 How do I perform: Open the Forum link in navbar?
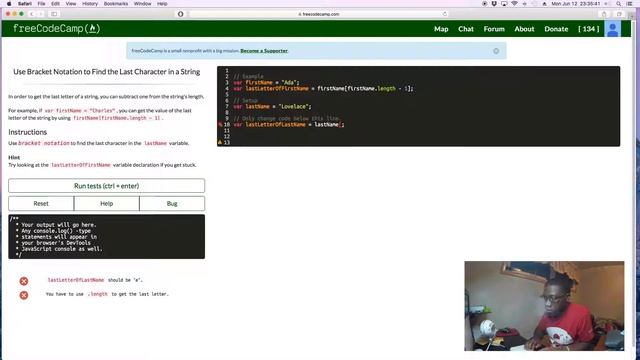[x=494, y=29]
